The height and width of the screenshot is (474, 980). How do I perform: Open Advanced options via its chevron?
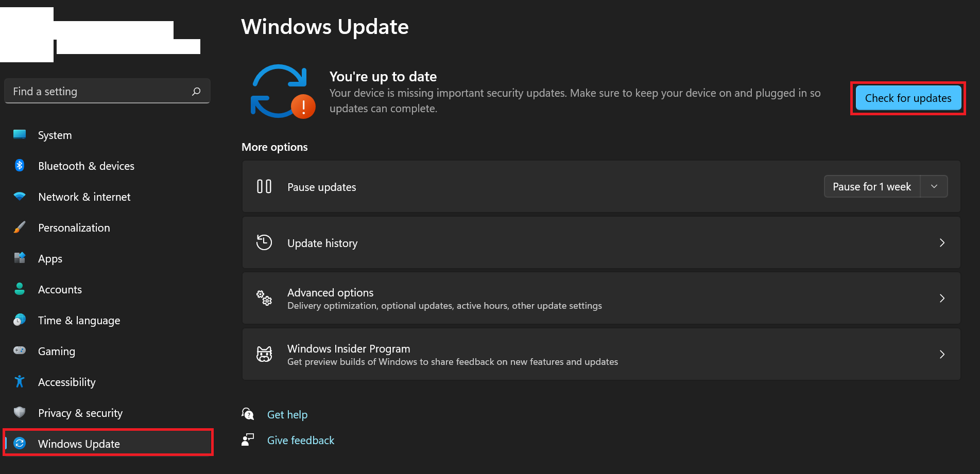point(942,298)
